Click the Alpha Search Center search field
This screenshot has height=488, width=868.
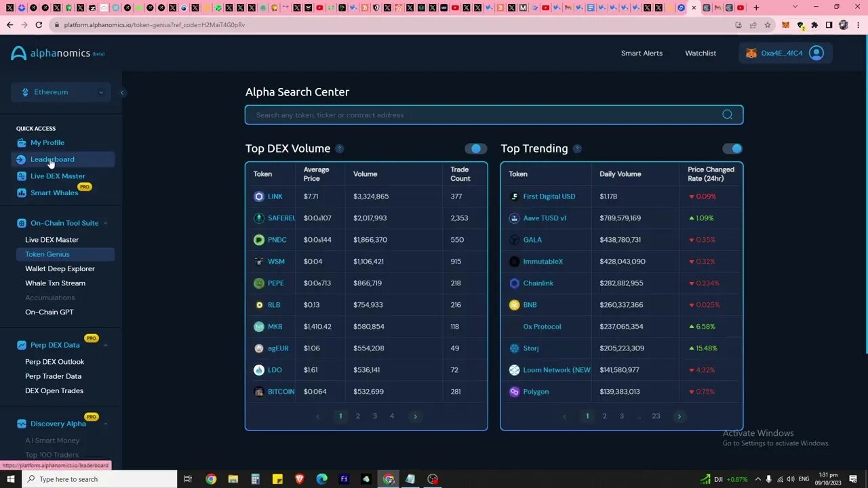tap(494, 115)
